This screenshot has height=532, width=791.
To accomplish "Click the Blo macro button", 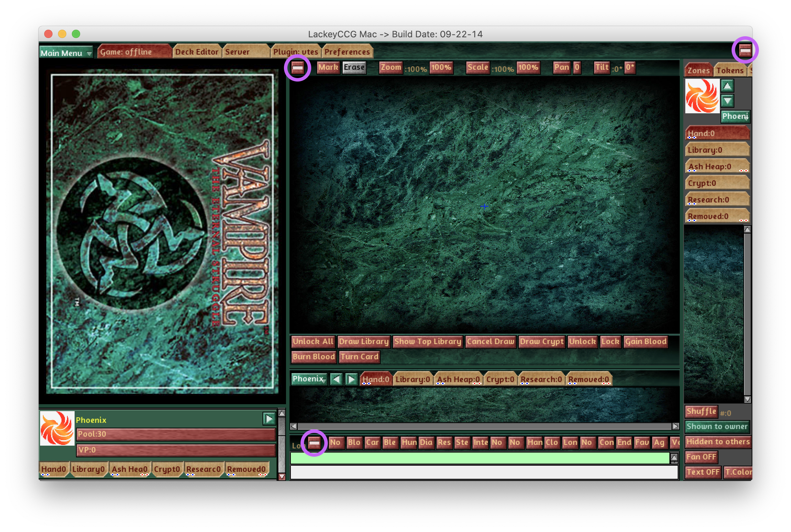I will coord(354,443).
